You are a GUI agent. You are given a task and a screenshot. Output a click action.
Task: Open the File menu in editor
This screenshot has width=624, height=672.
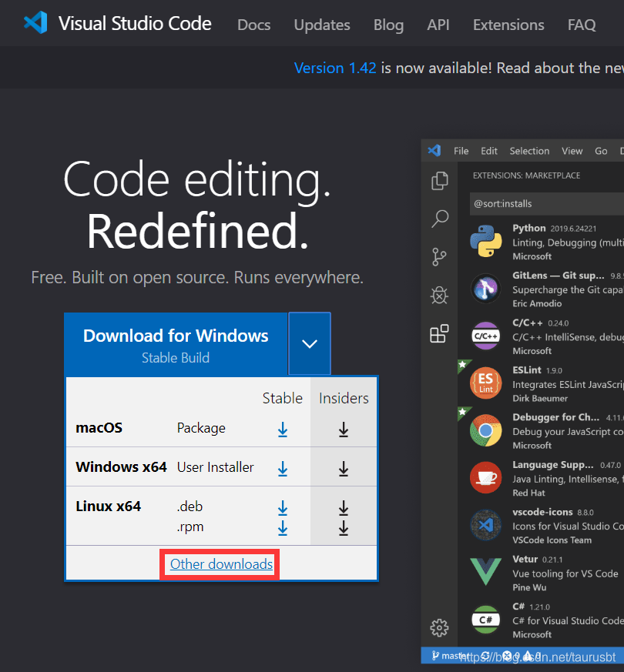(461, 151)
